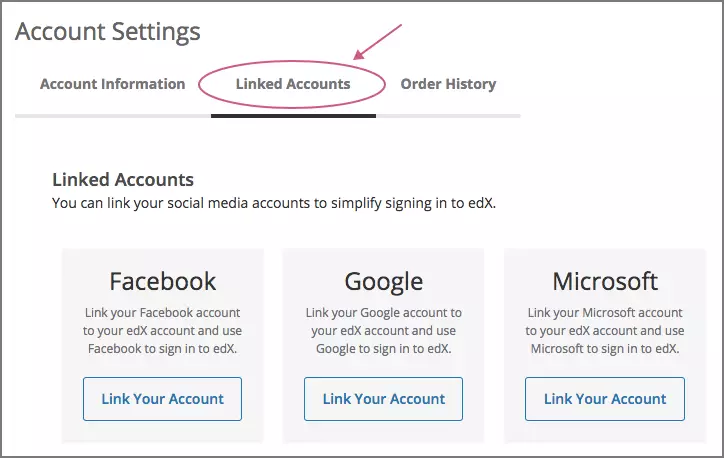724x458 pixels.
Task: Select the Linked Accounts tab
Action: click(293, 84)
